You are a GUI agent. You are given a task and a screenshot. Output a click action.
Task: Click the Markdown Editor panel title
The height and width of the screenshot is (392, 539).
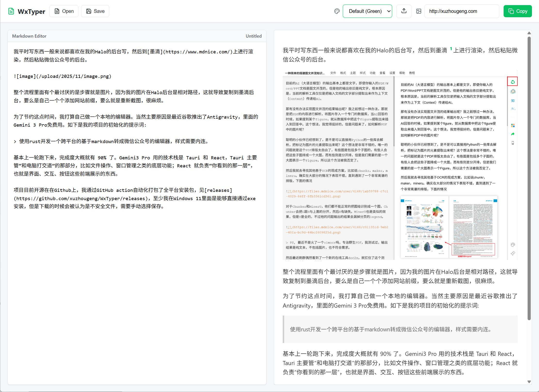[29, 36]
